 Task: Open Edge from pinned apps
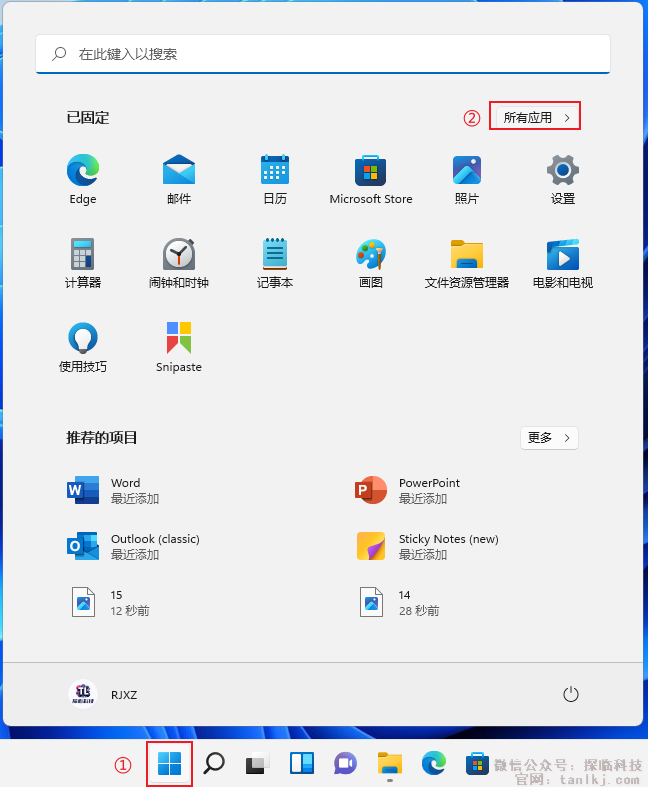[x=83, y=179]
